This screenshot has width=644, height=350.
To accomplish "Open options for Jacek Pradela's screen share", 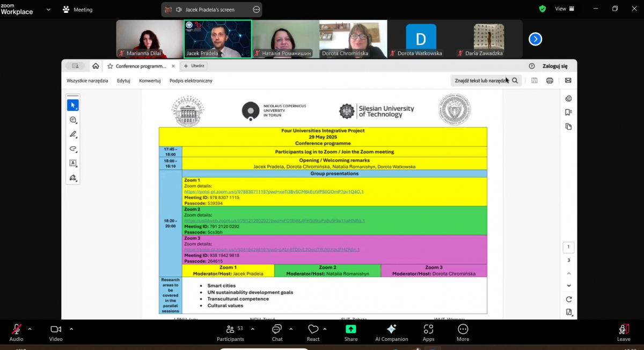I will 257,10.
